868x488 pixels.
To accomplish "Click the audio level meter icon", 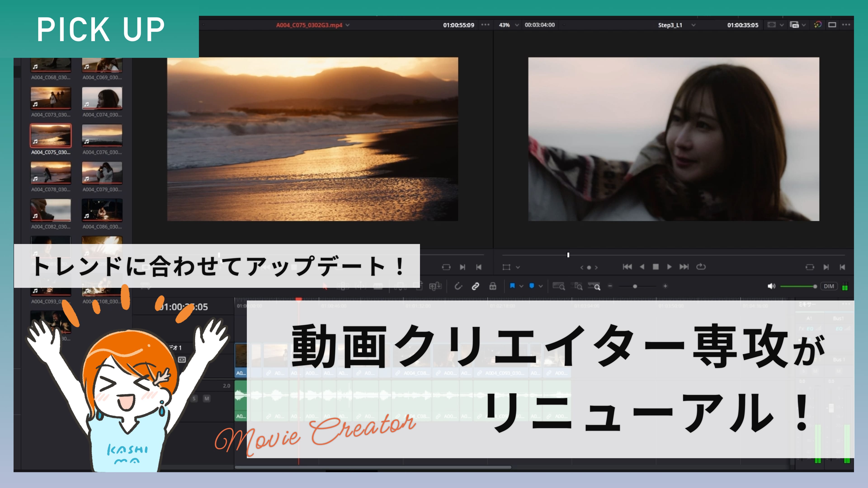I will point(845,287).
